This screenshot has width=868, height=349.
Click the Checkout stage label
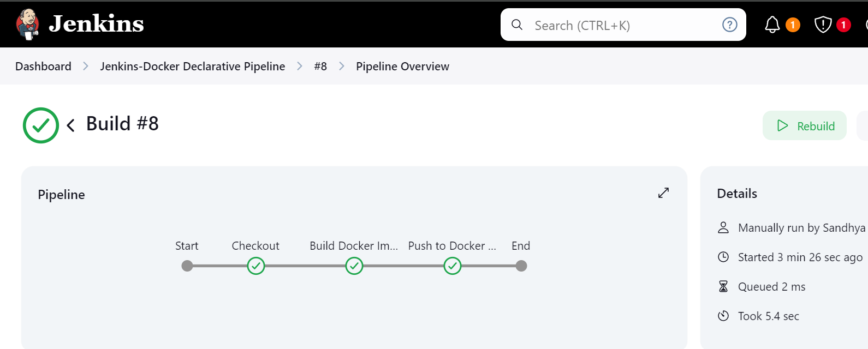[x=255, y=246]
